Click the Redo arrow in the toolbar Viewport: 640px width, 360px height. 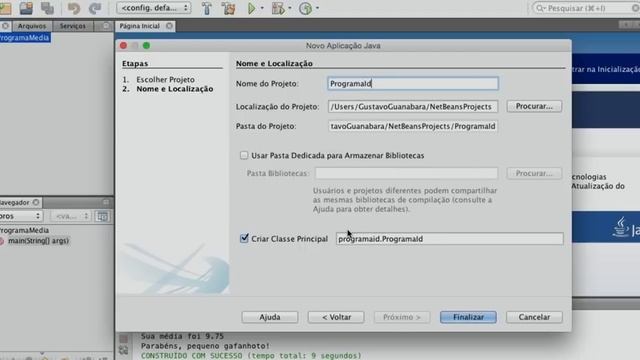95,8
